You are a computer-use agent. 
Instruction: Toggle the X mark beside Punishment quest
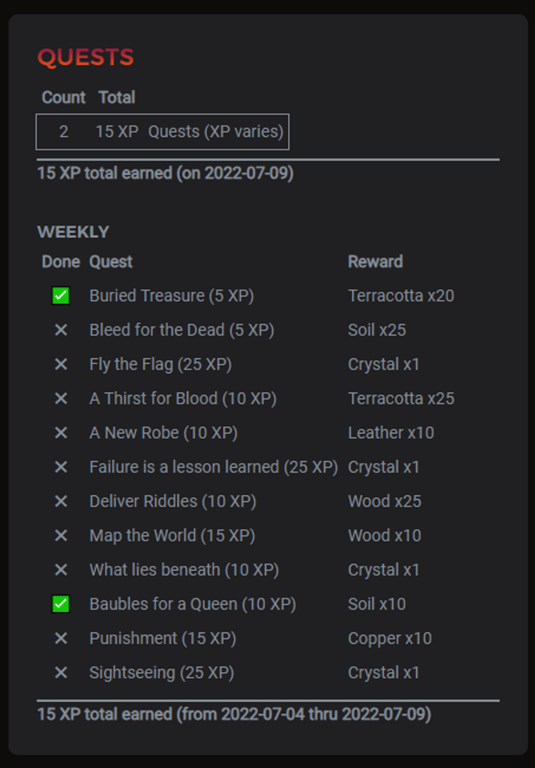click(x=61, y=639)
